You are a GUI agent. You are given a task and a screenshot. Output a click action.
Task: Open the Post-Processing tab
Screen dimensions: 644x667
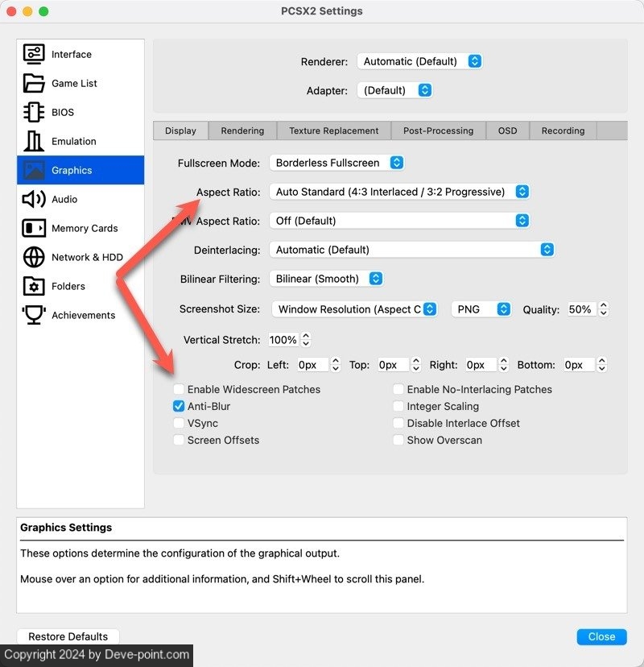point(438,130)
